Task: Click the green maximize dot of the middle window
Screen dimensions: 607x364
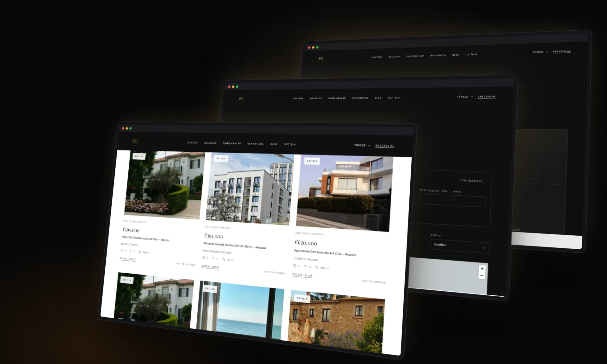Action: click(x=237, y=87)
